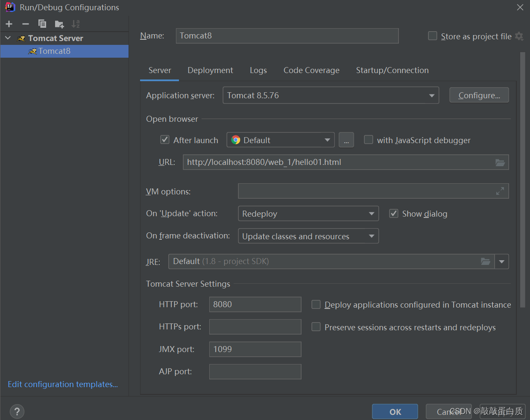Click the browser ellipsis (...) button

click(346, 140)
